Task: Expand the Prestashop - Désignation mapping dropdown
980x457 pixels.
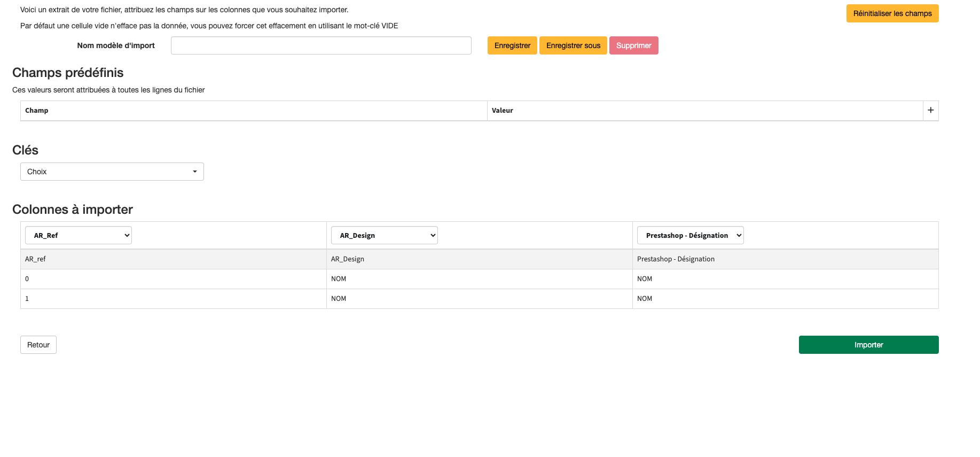Action: click(x=690, y=235)
